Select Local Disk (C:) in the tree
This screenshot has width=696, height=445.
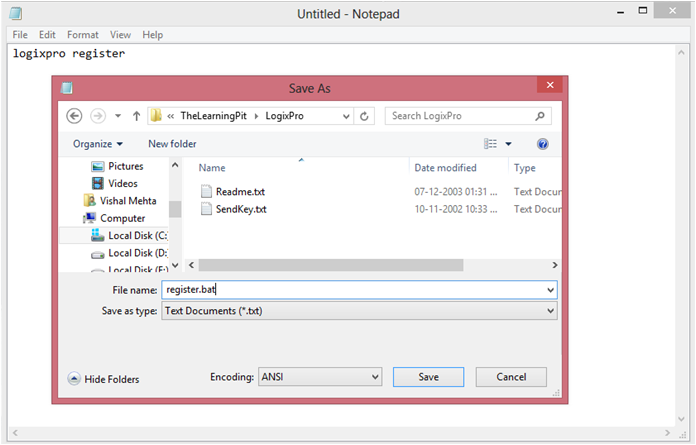pyautogui.click(x=138, y=236)
